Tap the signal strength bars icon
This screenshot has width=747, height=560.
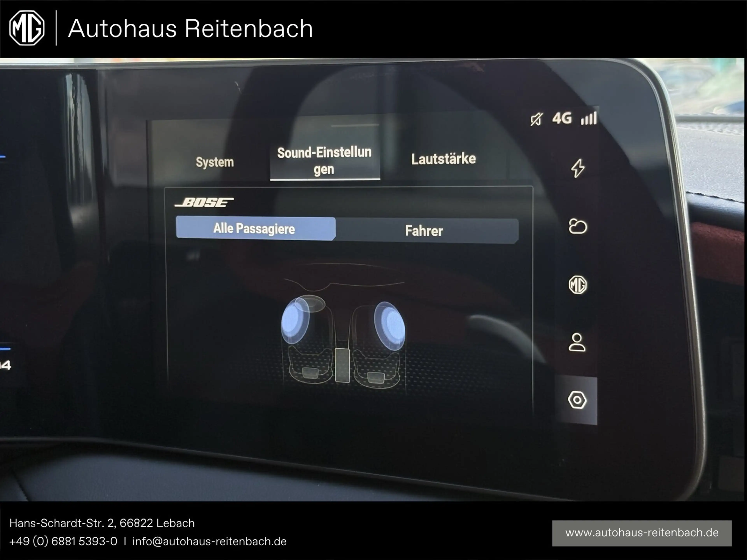tap(589, 118)
